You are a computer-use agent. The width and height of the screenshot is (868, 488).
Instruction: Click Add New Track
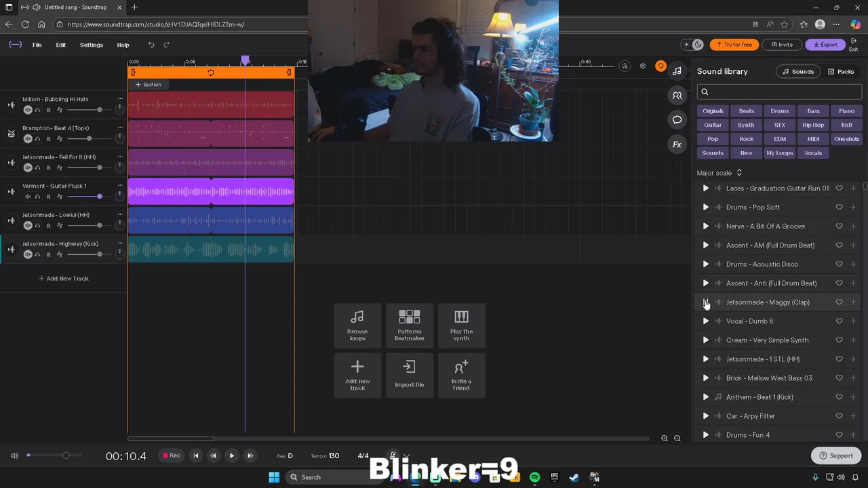(x=64, y=279)
